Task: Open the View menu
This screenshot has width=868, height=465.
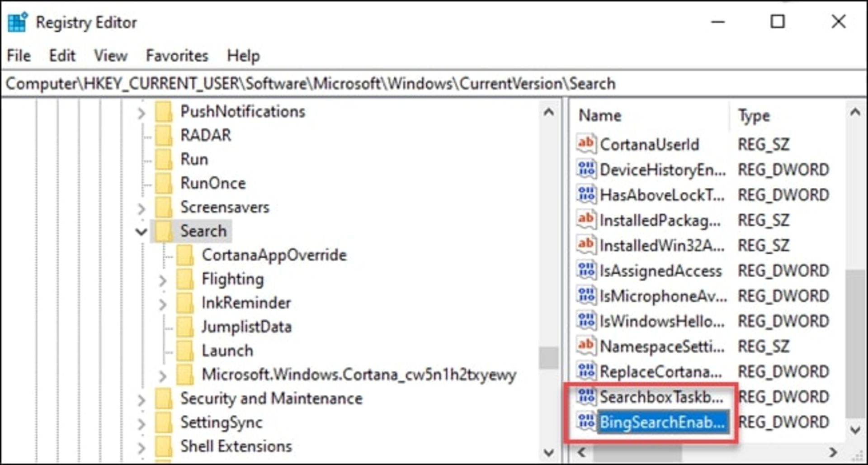Action: [111, 56]
